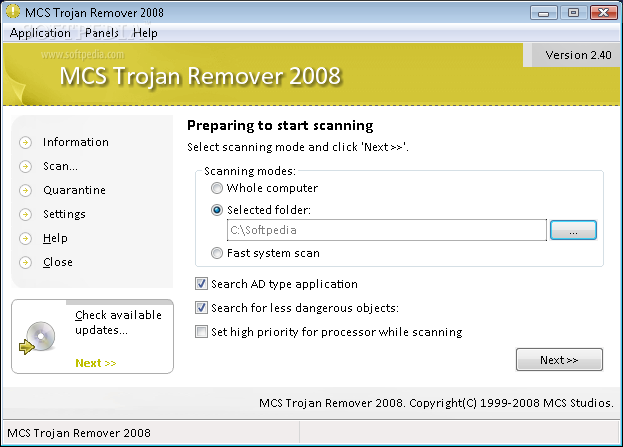Minimize the MCS Trojan Remover window
The height and width of the screenshot is (447, 623).
point(544,13)
